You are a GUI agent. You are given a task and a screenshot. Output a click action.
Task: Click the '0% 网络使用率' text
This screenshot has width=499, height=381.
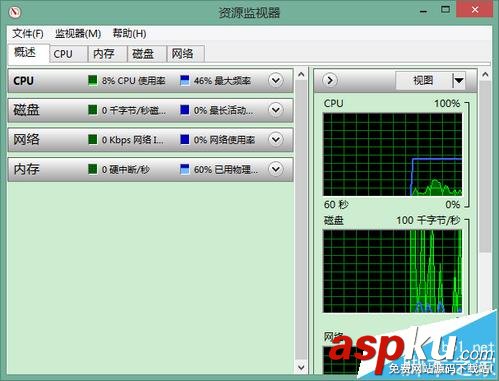(x=224, y=140)
